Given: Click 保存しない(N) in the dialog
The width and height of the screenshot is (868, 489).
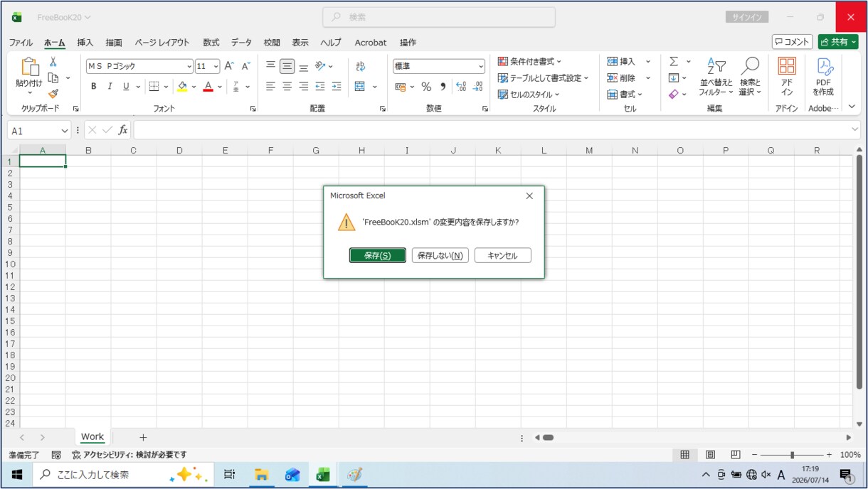Looking at the screenshot, I should coord(440,255).
